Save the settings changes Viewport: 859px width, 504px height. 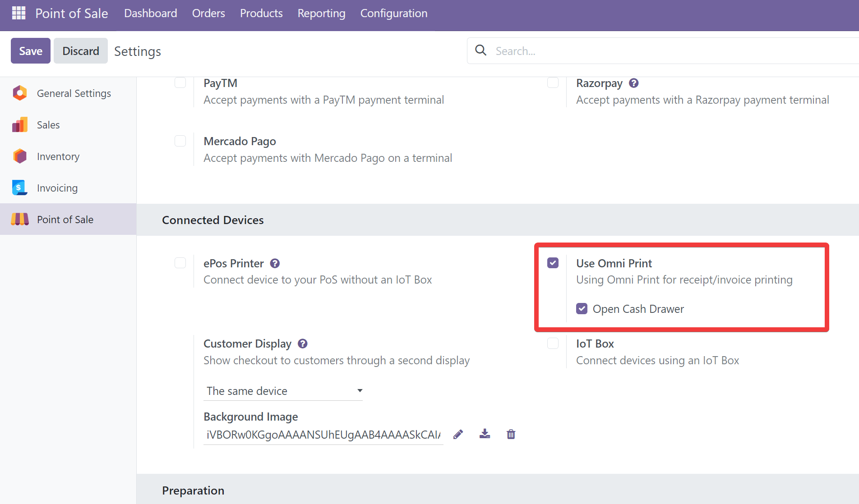coord(31,51)
